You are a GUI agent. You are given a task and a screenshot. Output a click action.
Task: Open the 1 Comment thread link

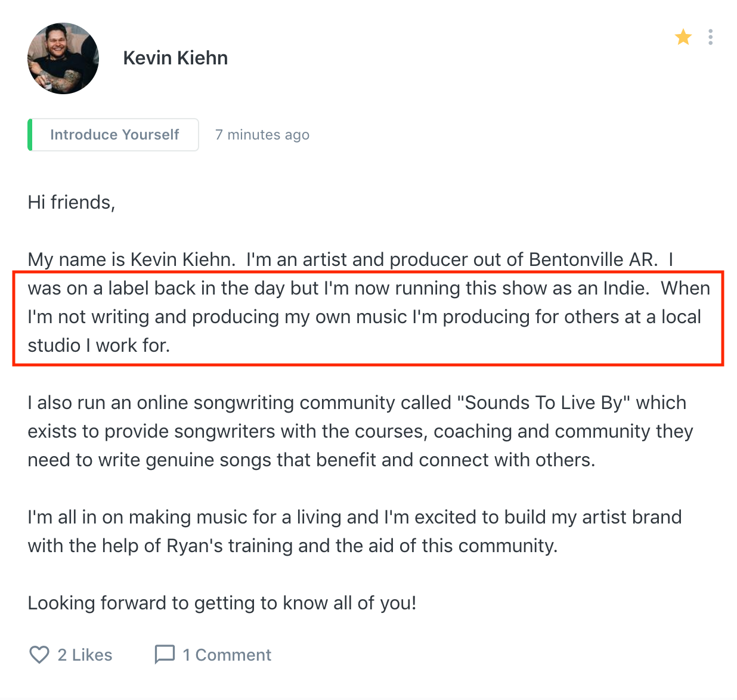click(227, 655)
